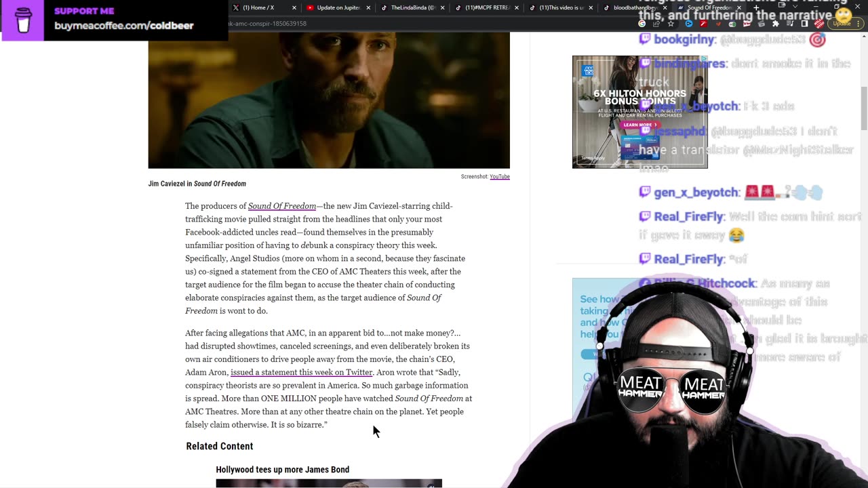Click chat username gen_x_beyotch with siren emojis
Image resolution: width=868 pixels, height=488 pixels.
(x=696, y=192)
